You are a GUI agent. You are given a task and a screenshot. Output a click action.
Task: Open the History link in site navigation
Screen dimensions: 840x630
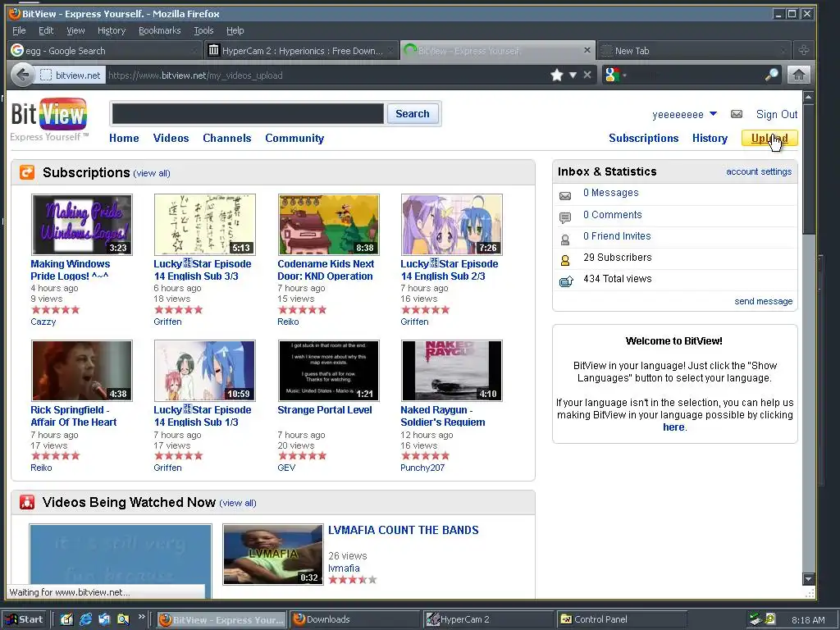coord(710,138)
